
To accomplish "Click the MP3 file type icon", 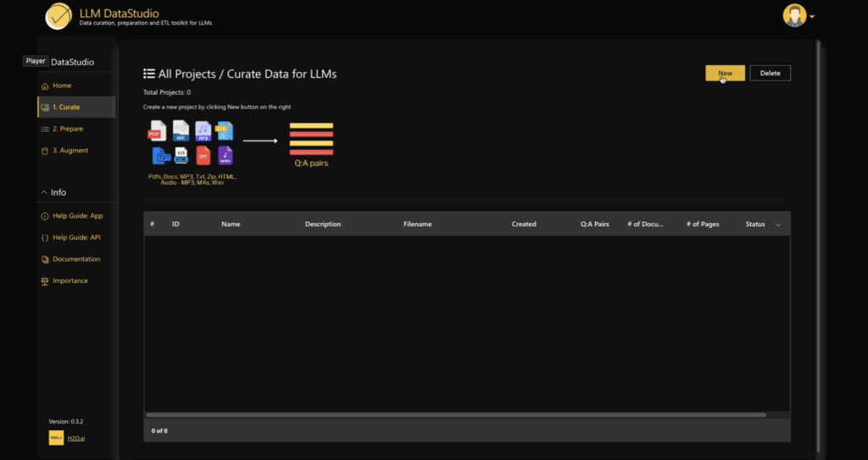I will point(203,130).
